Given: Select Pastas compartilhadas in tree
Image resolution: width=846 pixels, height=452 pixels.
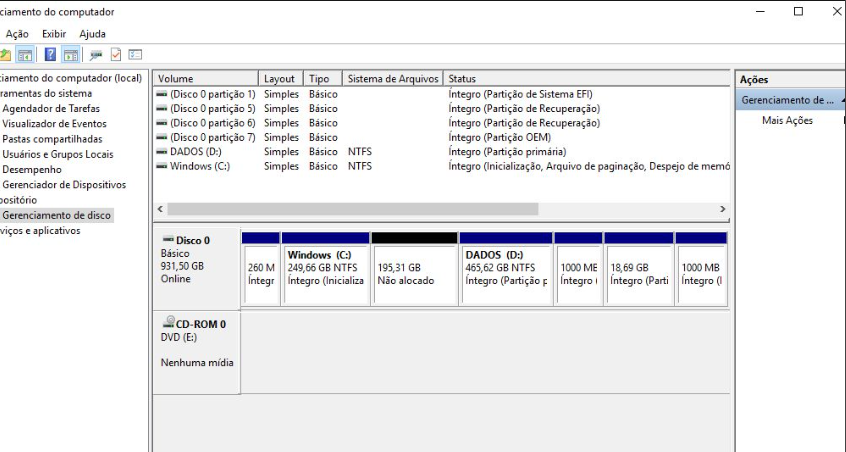Looking at the screenshot, I should (x=52, y=139).
